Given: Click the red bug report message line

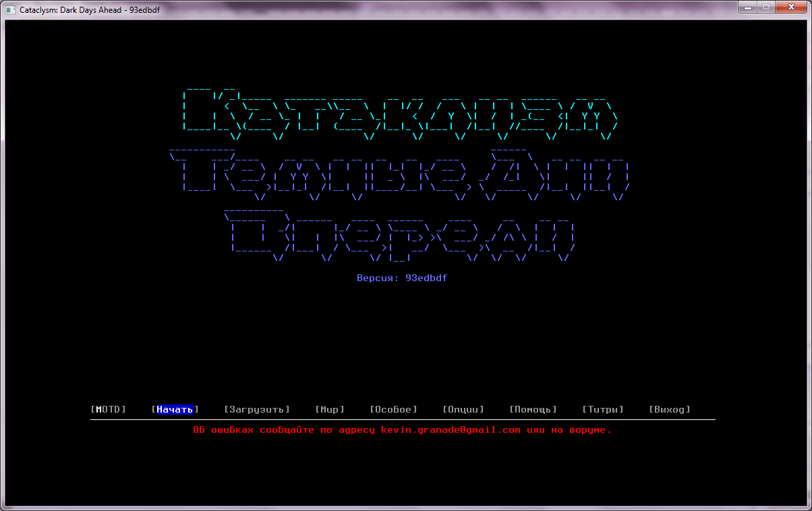Looking at the screenshot, I should coord(402,429).
